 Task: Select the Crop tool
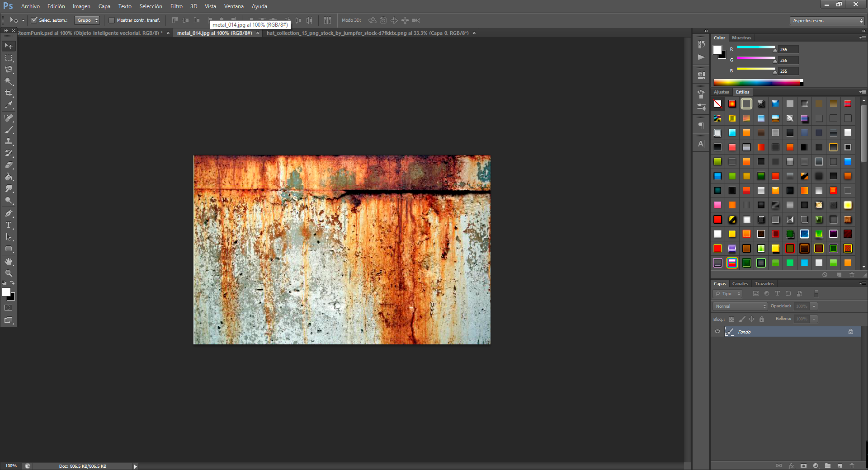click(x=9, y=93)
